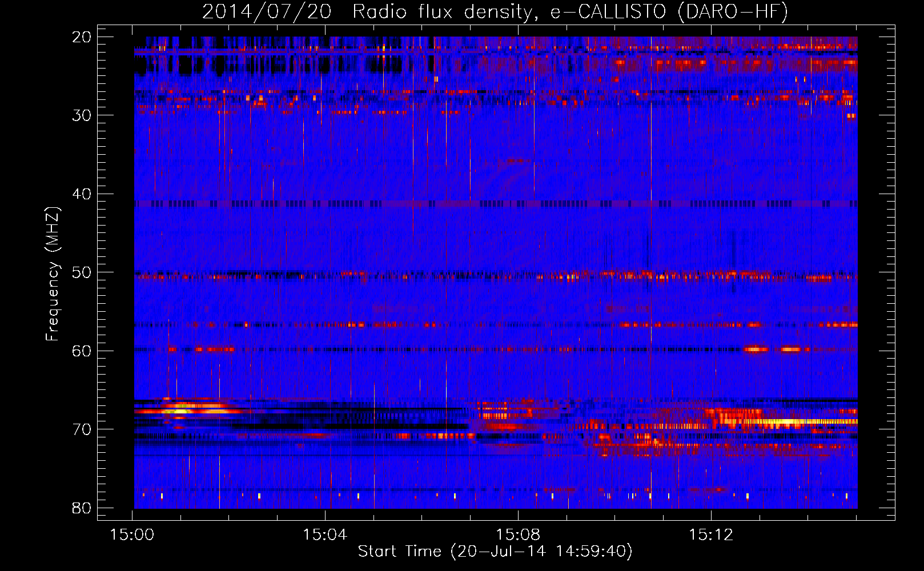924x571 pixels.
Task: Click the 'Frequency (MHZ)' axis label
Action: 53,274
